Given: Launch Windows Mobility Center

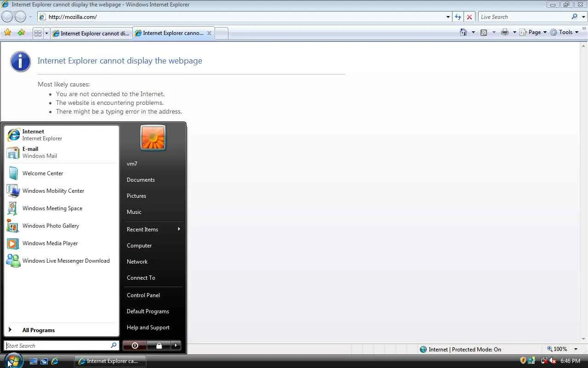Looking at the screenshot, I should 61,191.
